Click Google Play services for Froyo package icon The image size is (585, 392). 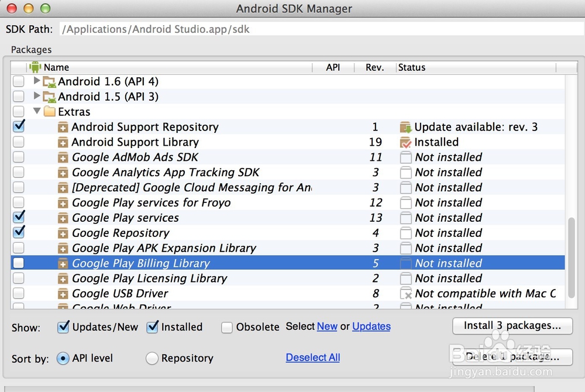(x=63, y=203)
